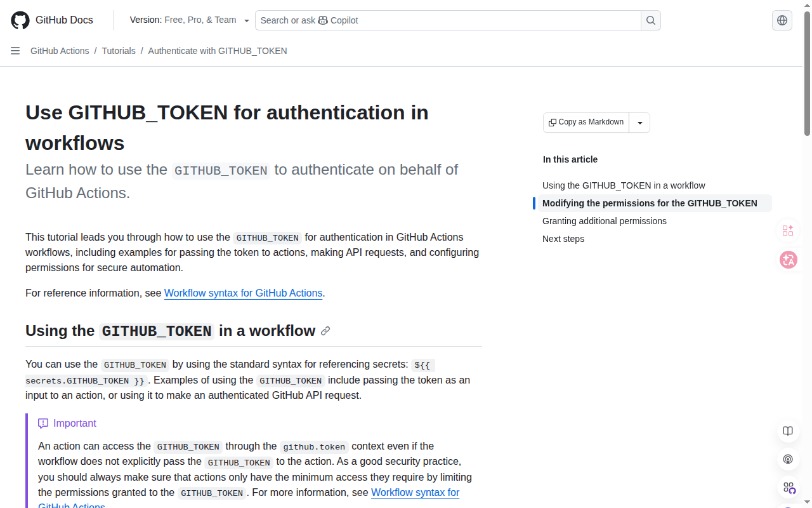Jump to Granting additional permissions section
812x508 pixels.
pos(605,221)
